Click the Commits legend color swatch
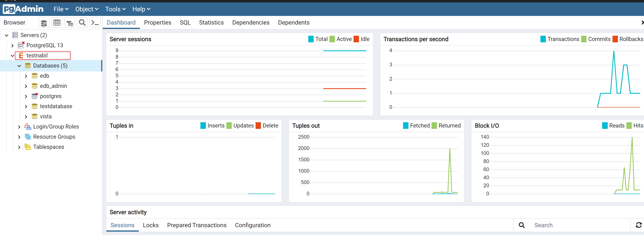 click(x=584, y=39)
